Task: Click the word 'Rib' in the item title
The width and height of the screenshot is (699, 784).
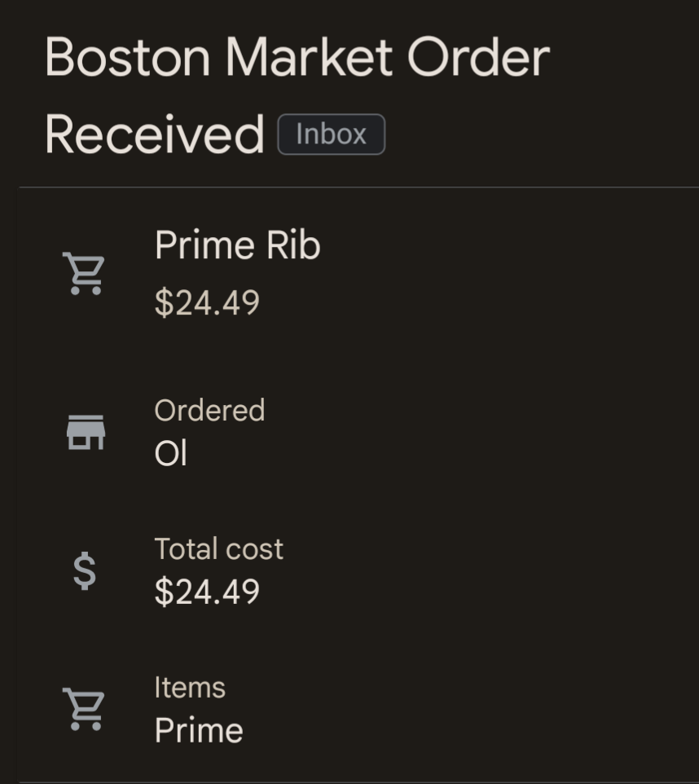Action: point(298,245)
